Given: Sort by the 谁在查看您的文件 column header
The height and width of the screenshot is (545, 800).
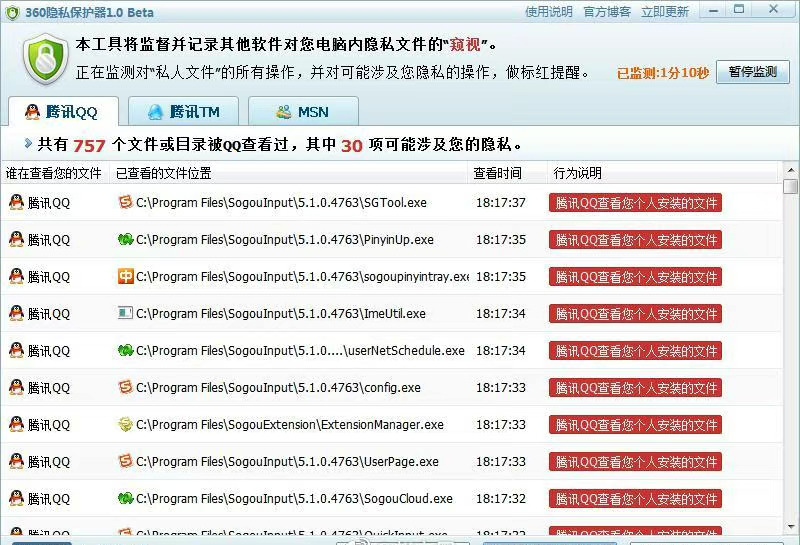Looking at the screenshot, I should click(55, 173).
